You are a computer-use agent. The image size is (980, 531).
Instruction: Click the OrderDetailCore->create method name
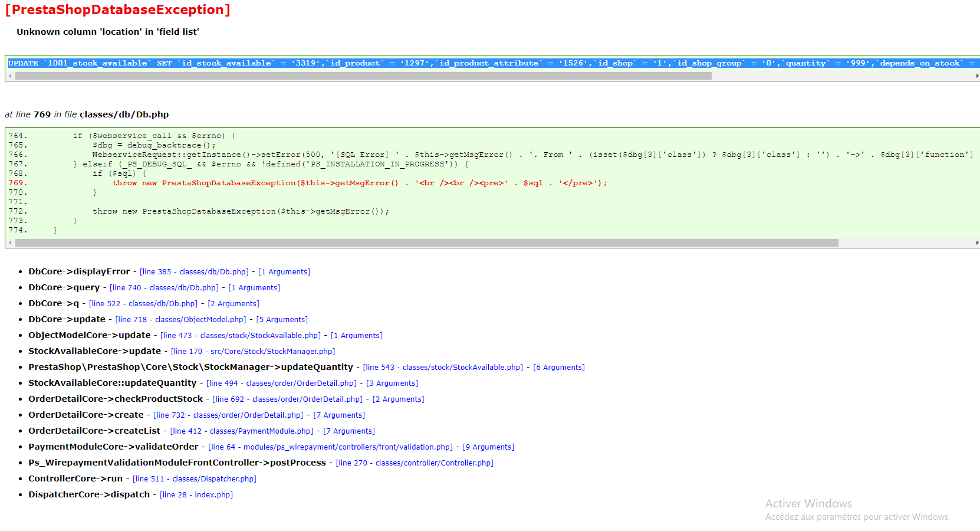(86, 415)
